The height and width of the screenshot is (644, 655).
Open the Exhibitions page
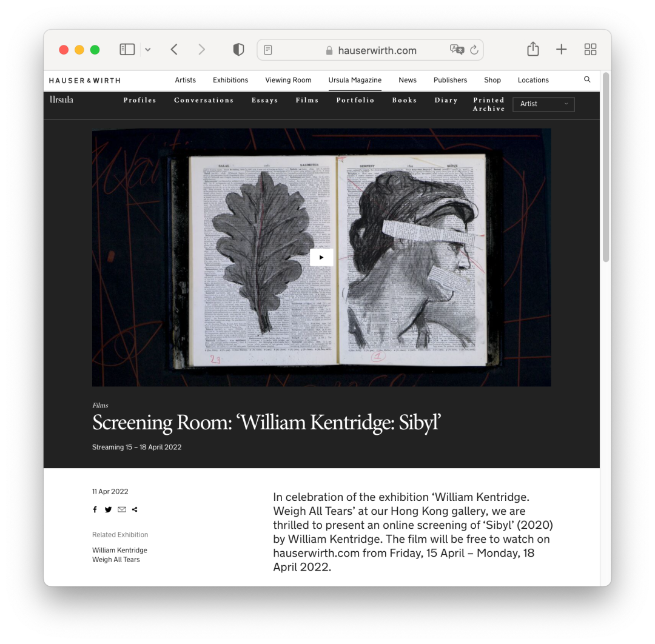[230, 80]
